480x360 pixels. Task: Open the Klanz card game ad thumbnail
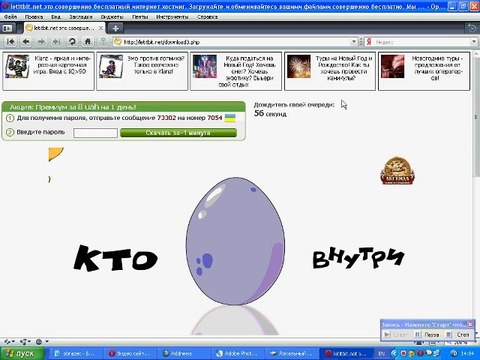[17, 66]
